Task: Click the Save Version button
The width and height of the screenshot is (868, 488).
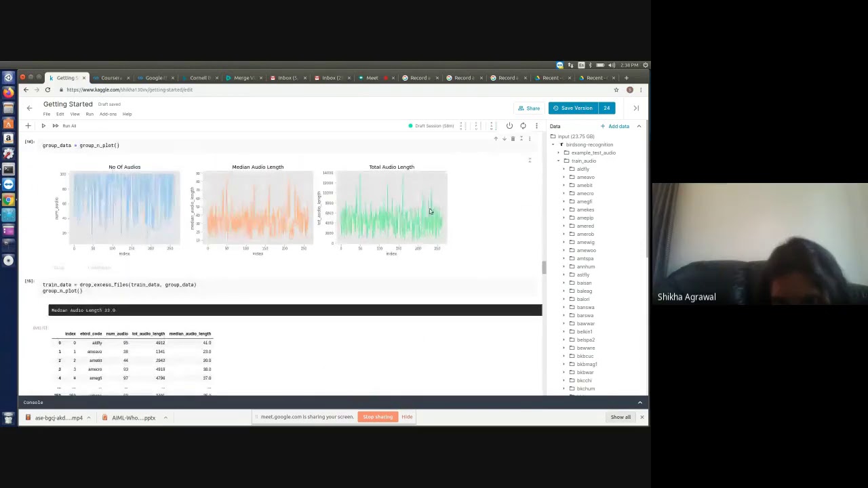Action: coord(572,108)
